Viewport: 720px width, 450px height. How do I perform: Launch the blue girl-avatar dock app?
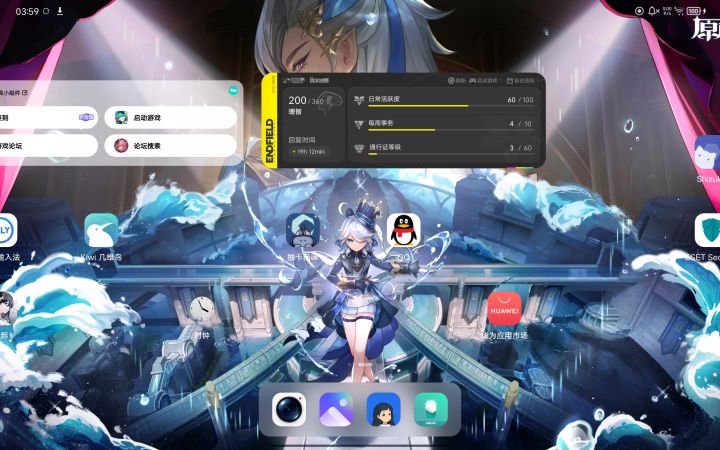pos(383,409)
